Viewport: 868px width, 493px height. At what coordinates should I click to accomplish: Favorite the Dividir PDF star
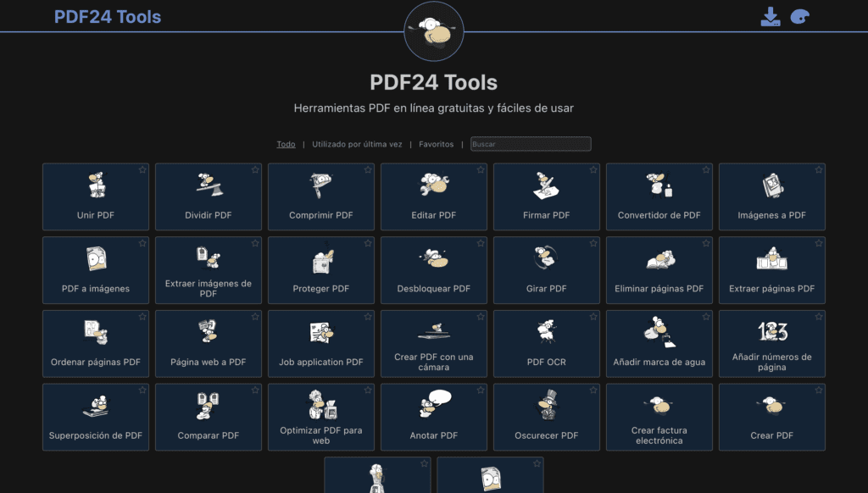click(x=255, y=170)
